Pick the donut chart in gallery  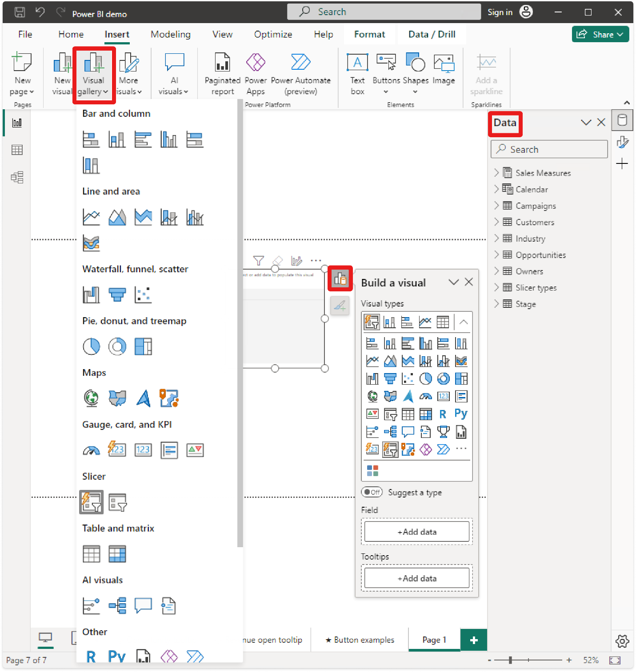click(117, 346)
